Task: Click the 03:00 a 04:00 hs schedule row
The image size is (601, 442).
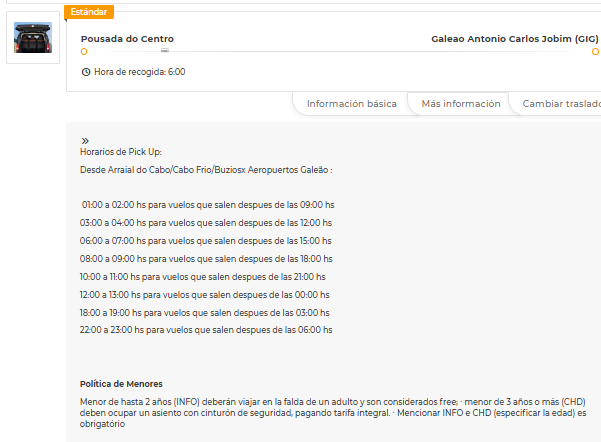Action: tap(206, 223)
